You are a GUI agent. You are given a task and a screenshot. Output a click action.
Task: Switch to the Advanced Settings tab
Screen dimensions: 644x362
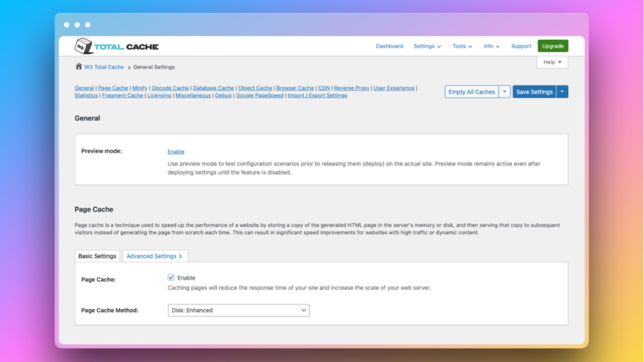[155, 256]
